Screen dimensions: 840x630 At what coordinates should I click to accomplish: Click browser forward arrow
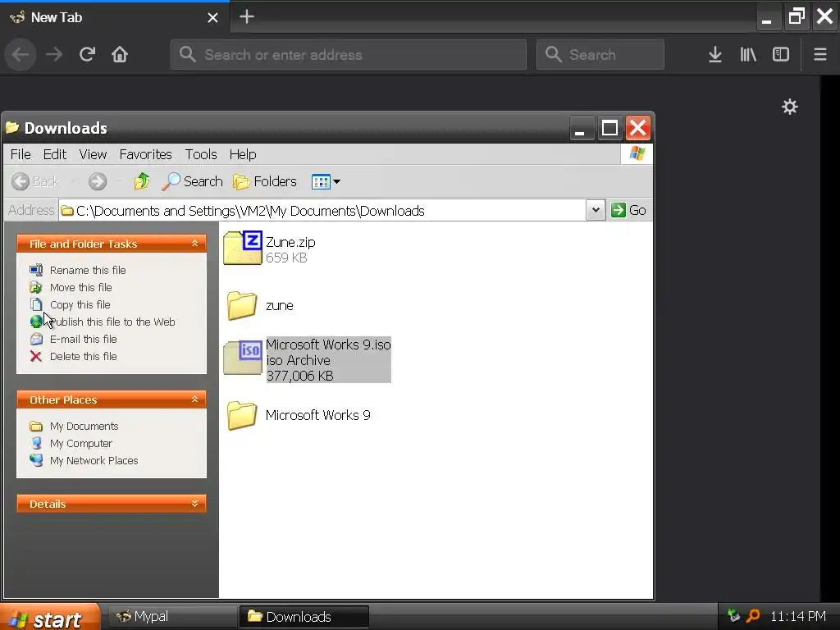[53, 54]
